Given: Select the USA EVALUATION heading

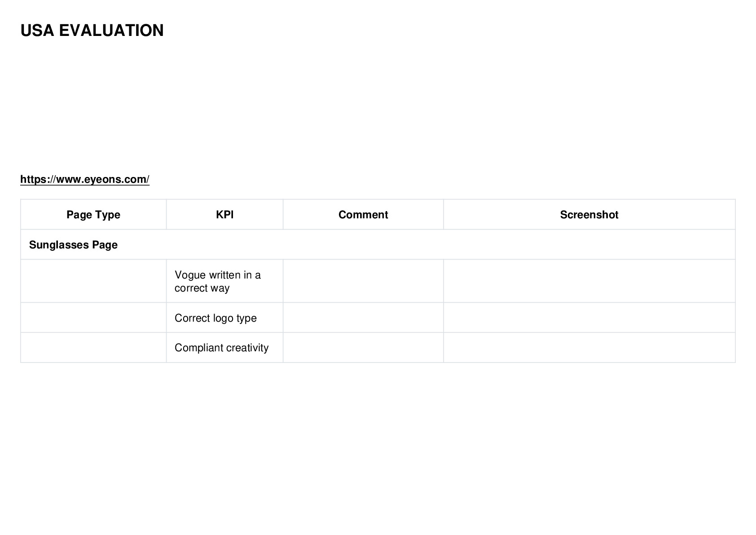Looking at the screenshot, I should 92,31.
